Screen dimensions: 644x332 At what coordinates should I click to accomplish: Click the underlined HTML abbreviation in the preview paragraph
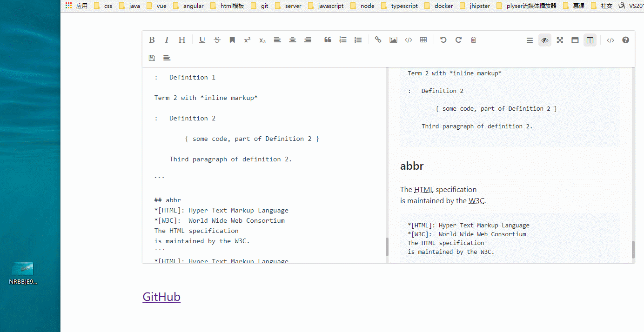point(424,190)
